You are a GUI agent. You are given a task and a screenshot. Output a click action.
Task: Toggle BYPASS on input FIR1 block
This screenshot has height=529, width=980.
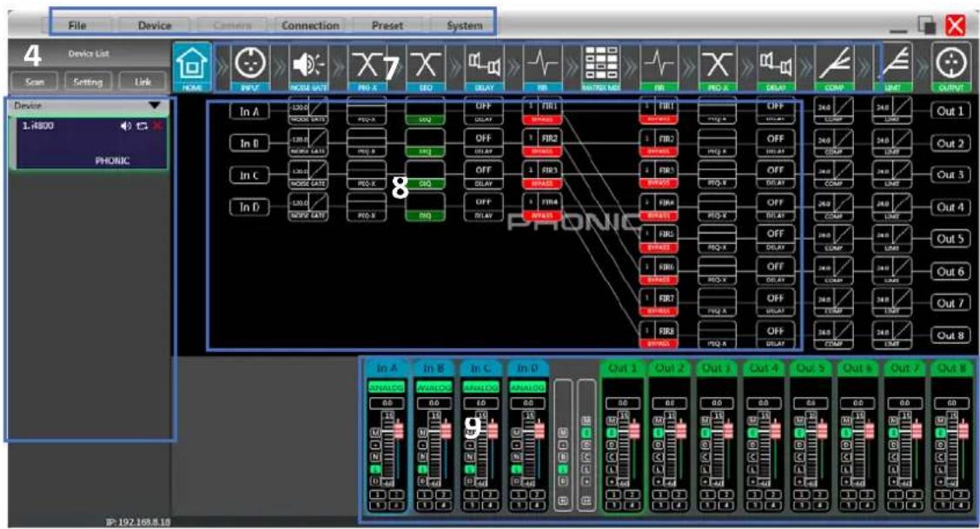pos(542,119)
